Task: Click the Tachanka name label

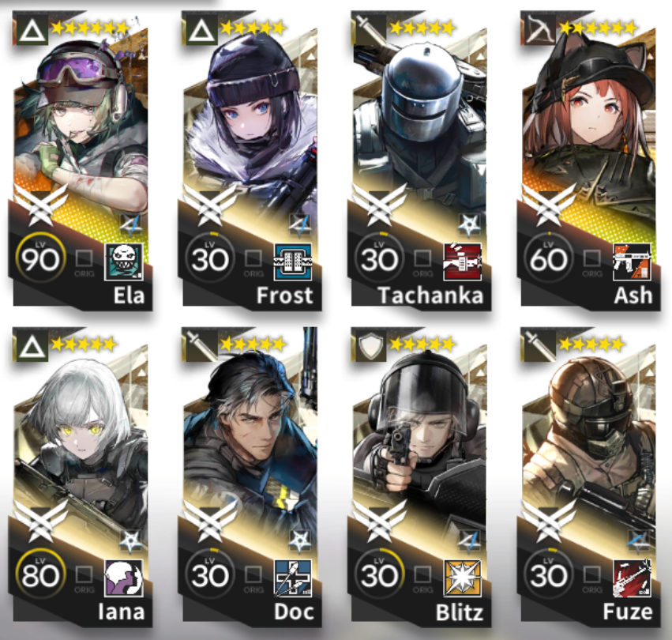Action: point(430,296)
